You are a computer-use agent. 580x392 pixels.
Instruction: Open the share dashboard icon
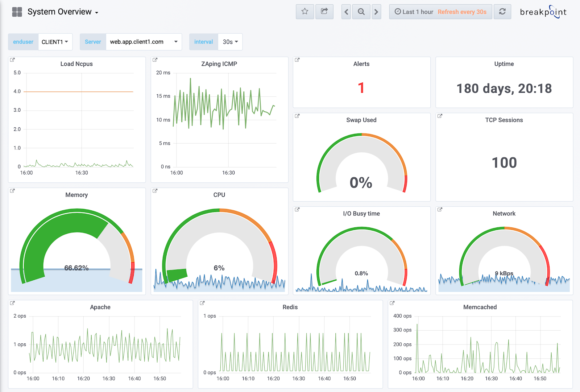[324, 11]
